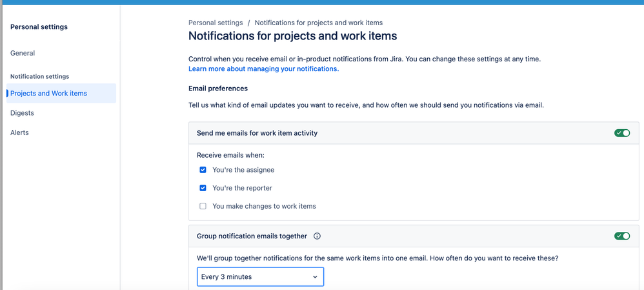The height and width of the screenshot is (290, 644).
Task: Uncheck the "You're the reporter" checkbox
Action: (x=203, y=188)
